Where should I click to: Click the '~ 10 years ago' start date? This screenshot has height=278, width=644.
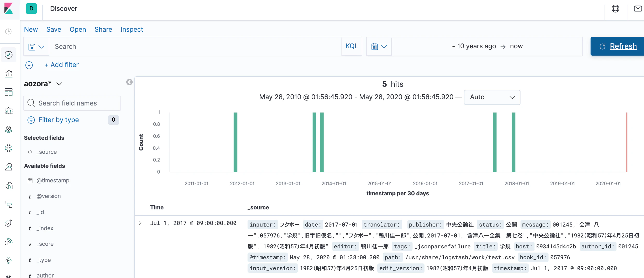tap(474, 46)
